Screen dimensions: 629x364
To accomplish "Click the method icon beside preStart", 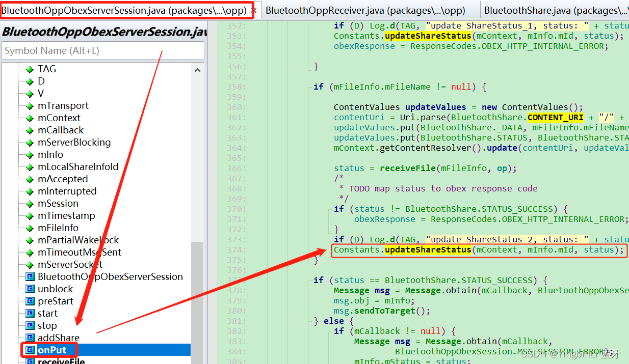I will coord(30,301).
